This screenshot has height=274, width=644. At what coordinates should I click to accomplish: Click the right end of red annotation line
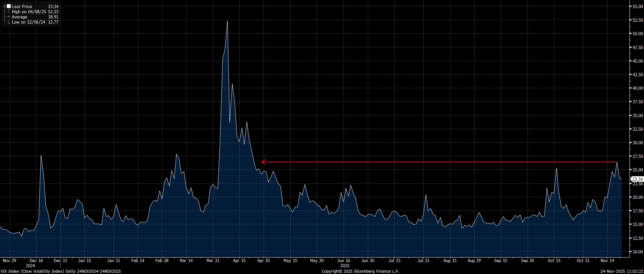pos(617,162)
